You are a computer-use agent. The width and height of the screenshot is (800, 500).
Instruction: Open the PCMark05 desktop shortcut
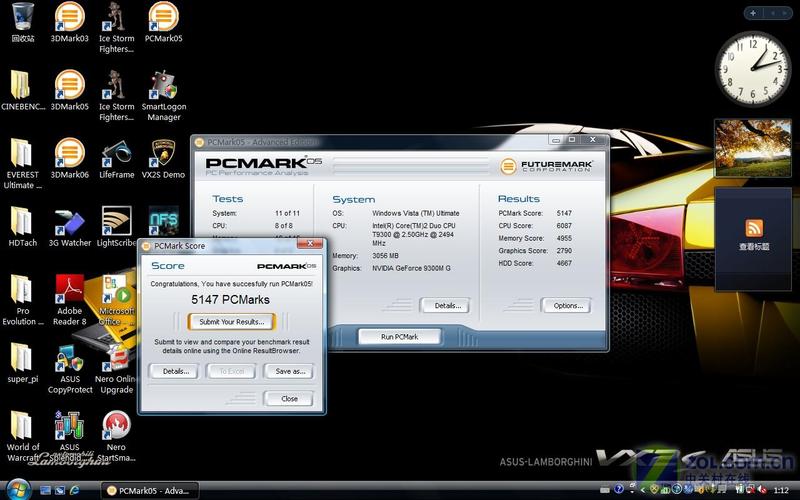coord(163,21)
